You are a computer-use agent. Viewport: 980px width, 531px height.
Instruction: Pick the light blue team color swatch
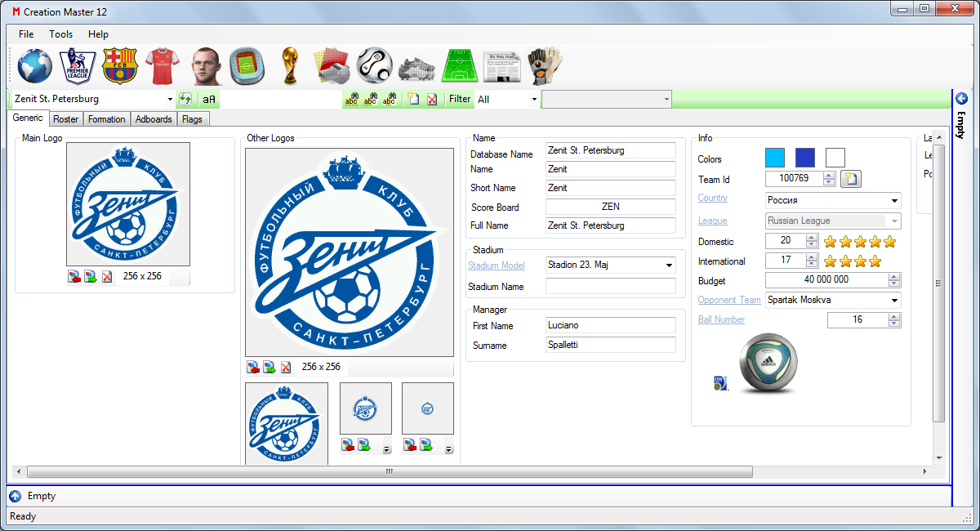pos(774,158)
